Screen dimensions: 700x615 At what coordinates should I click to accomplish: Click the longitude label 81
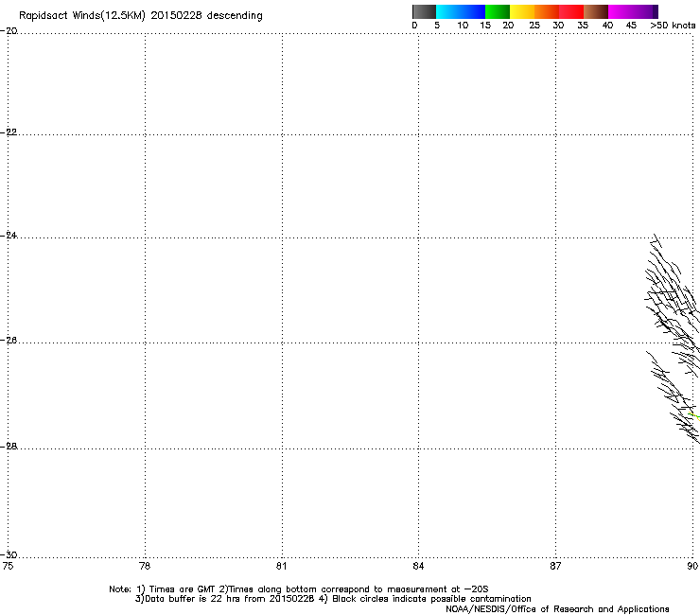[281, 566]
